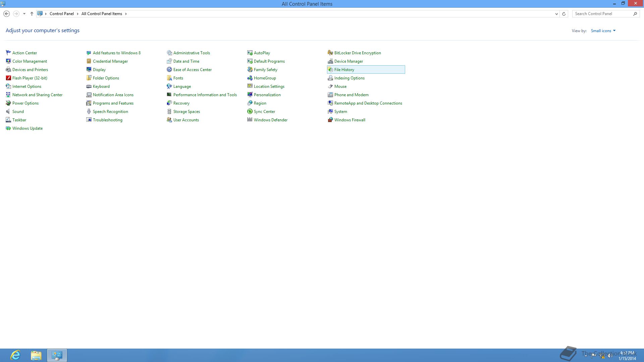Open the Troubleshooting link
This screenshot has height=362, width=644.
tap(108, 120)
